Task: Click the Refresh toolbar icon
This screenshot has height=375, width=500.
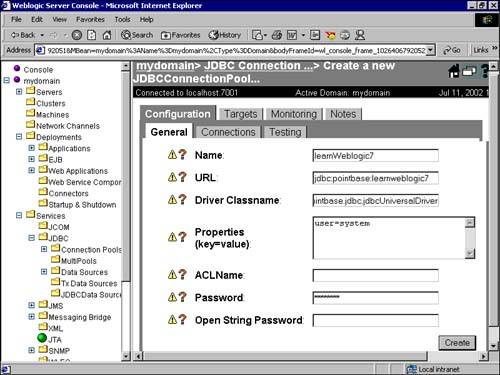Action: (x=92, y=35)
